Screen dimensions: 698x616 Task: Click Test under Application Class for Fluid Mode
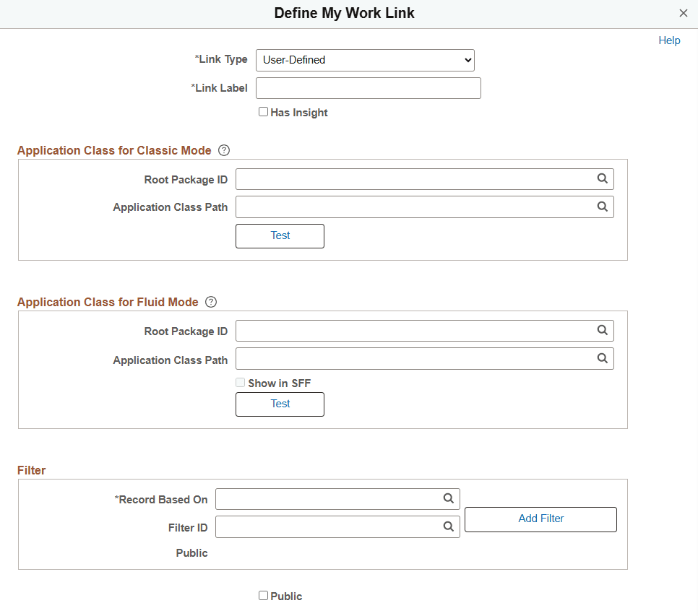click(x=280, y=404)
